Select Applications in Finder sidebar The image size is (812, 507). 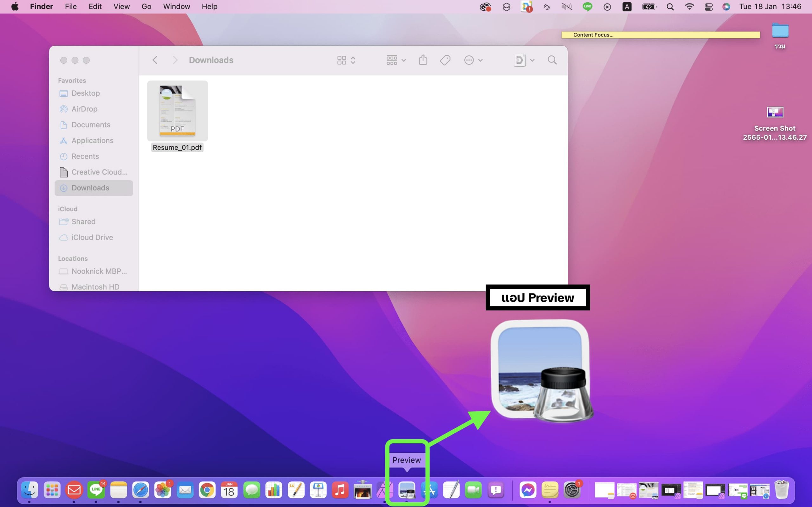92,140
